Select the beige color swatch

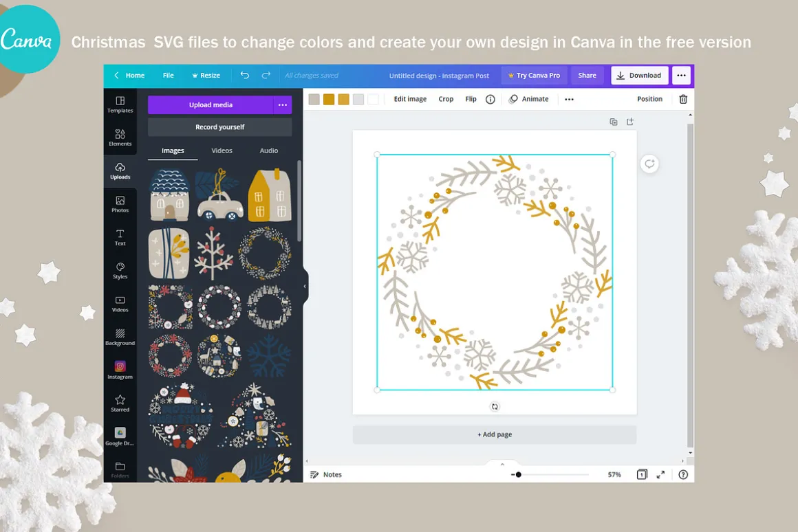coord(314,99)
